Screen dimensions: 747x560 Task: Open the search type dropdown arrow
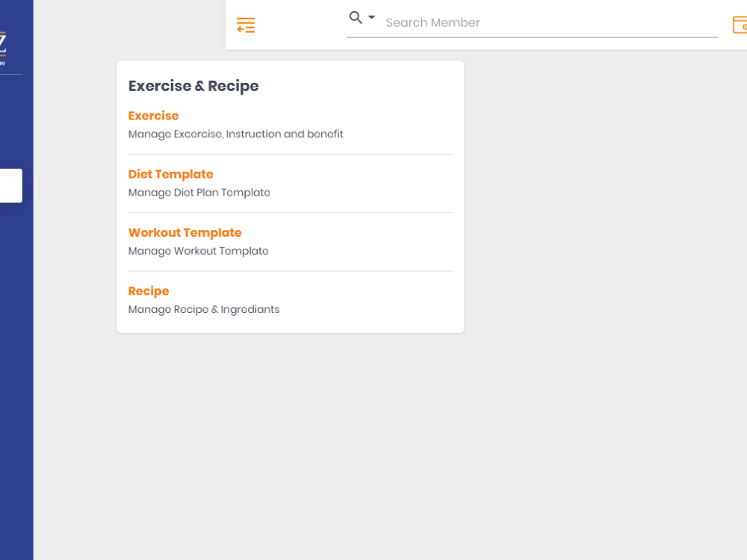pos(371,17)
